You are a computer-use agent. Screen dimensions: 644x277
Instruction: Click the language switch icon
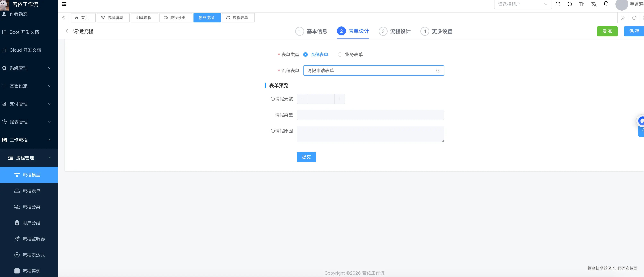pyautogui.click(x=594, y=4)
